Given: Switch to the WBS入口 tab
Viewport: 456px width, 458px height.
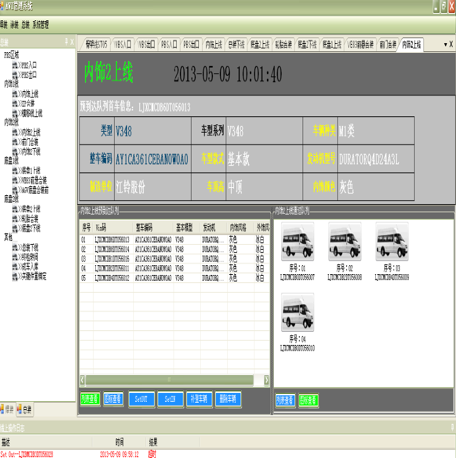Looking at the screenshot, I should pyautogui.click(x=123, y=44).
